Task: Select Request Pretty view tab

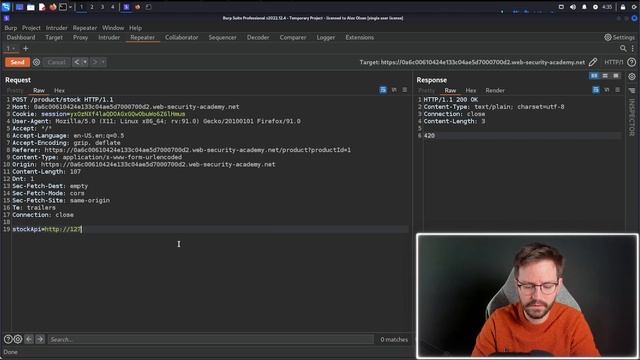Action: [15, 90]
